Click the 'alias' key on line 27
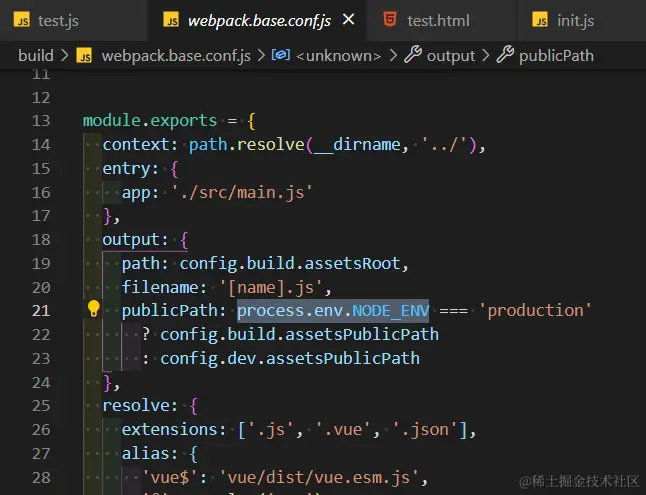 pos(145,453)
